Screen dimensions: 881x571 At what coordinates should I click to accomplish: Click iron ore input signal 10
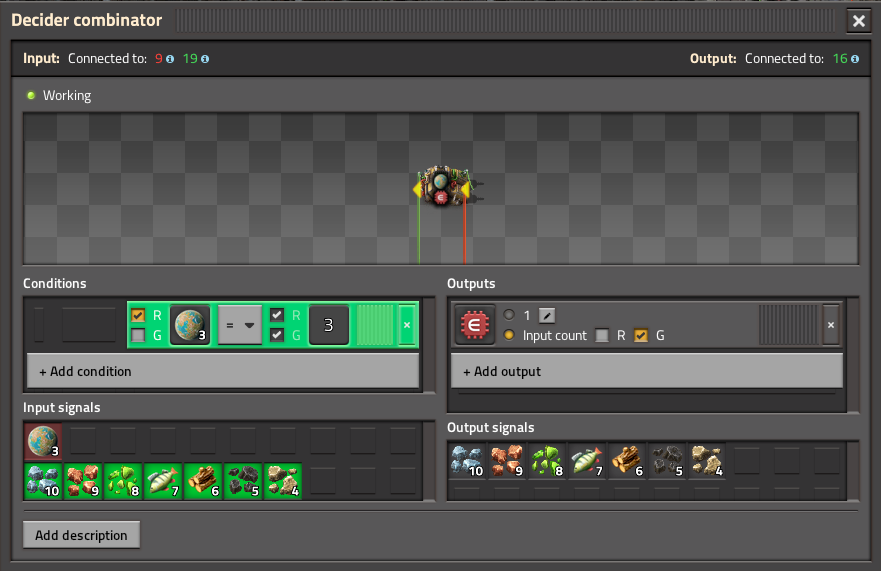[x=43, y=481]
